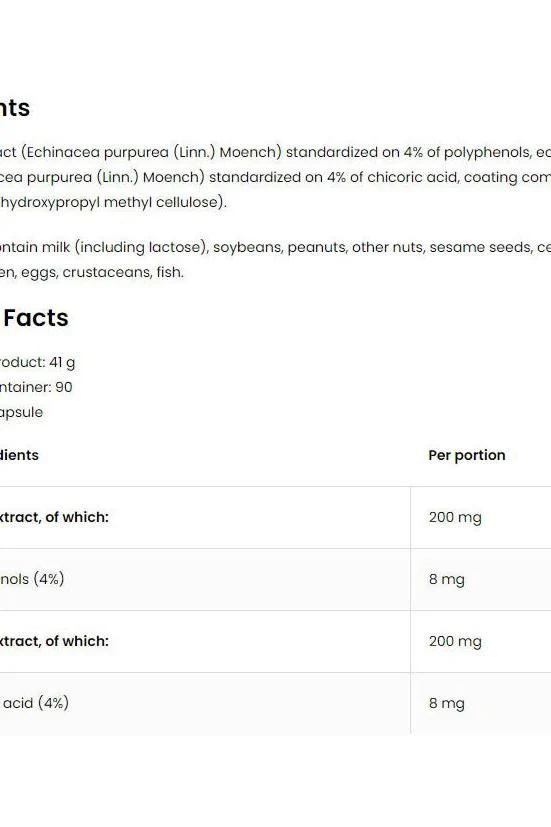Viewport: 551px width, 827px height.
Task: Click the 'eggs, crustaceans, fish' text
Action: 102,273
